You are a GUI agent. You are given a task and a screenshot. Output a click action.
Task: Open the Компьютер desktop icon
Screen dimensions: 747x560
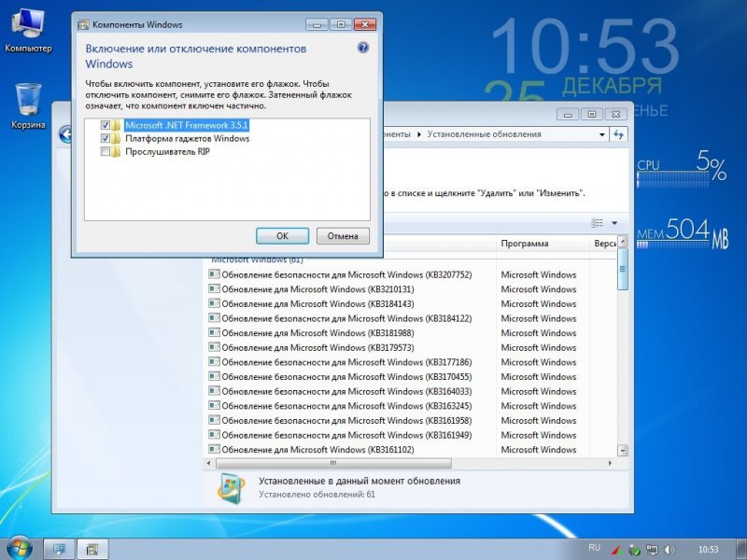(28, 31)
